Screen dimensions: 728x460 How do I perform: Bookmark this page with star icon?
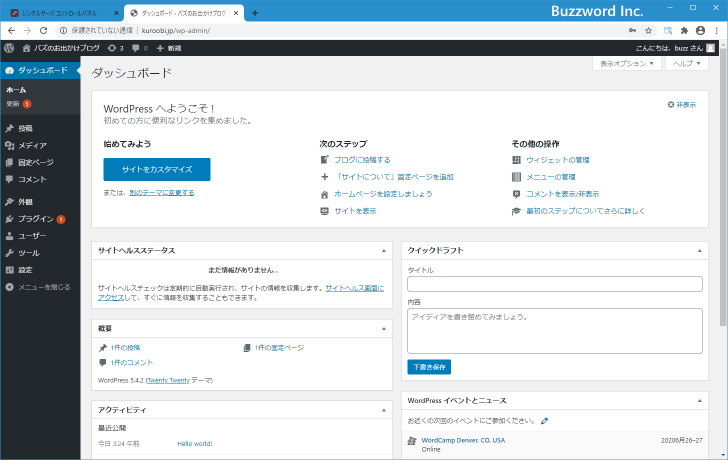coord(648,30)
